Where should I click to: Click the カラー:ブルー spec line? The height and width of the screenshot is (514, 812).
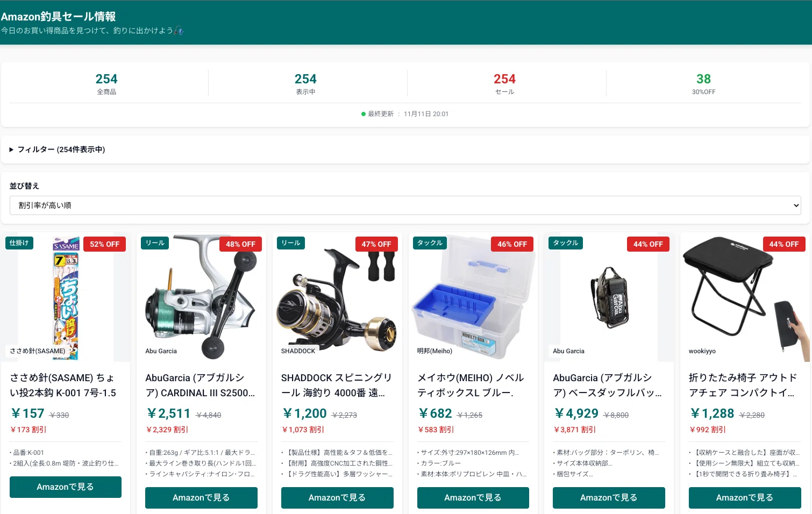pos(439,463)
